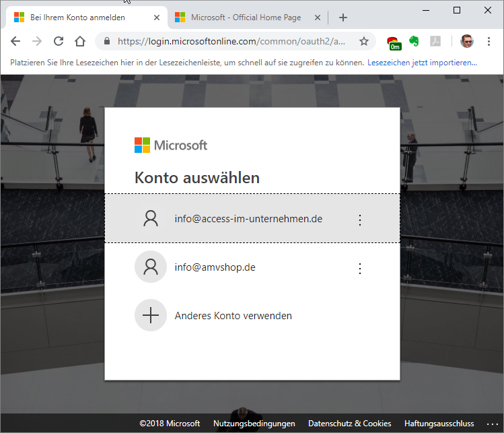The width and height of the screenshot is (504, 433).
Task: Click the '©2018 Microsoft' footer text
Action: click(x=170, y=424)
